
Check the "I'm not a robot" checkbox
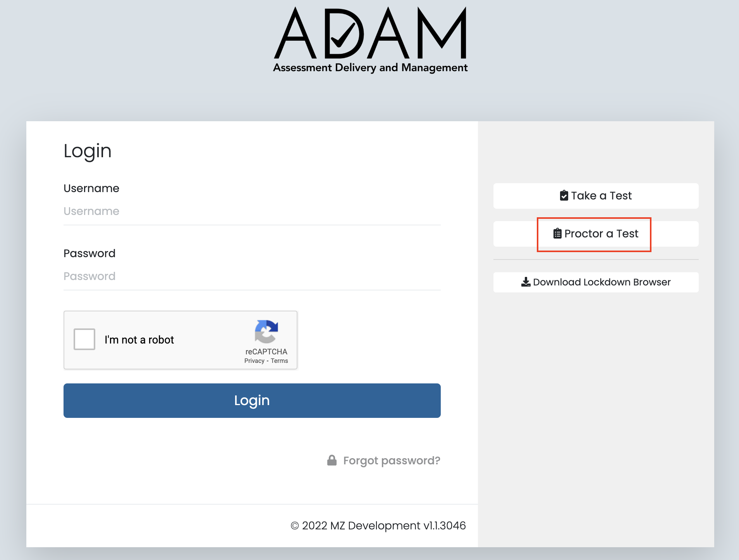[x=84, y=339]
